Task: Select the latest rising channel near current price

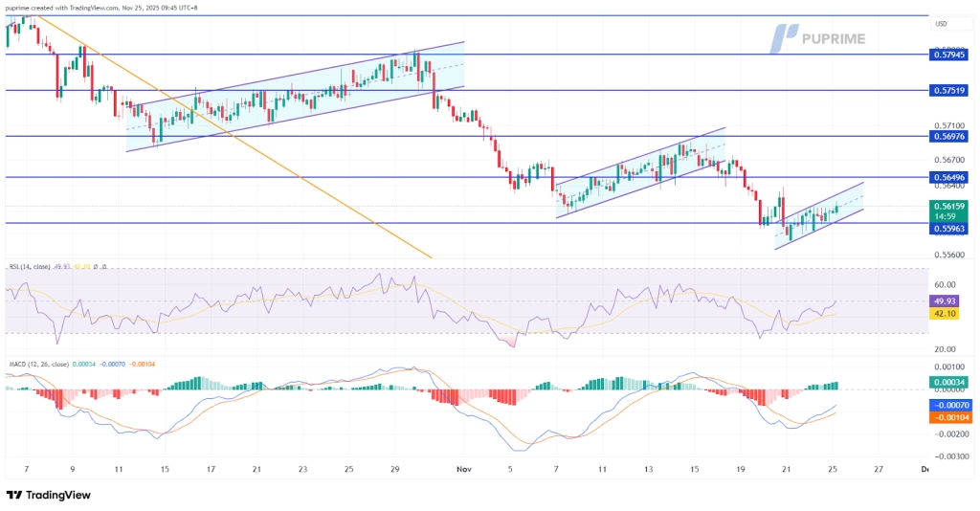Action: (818, 215)
